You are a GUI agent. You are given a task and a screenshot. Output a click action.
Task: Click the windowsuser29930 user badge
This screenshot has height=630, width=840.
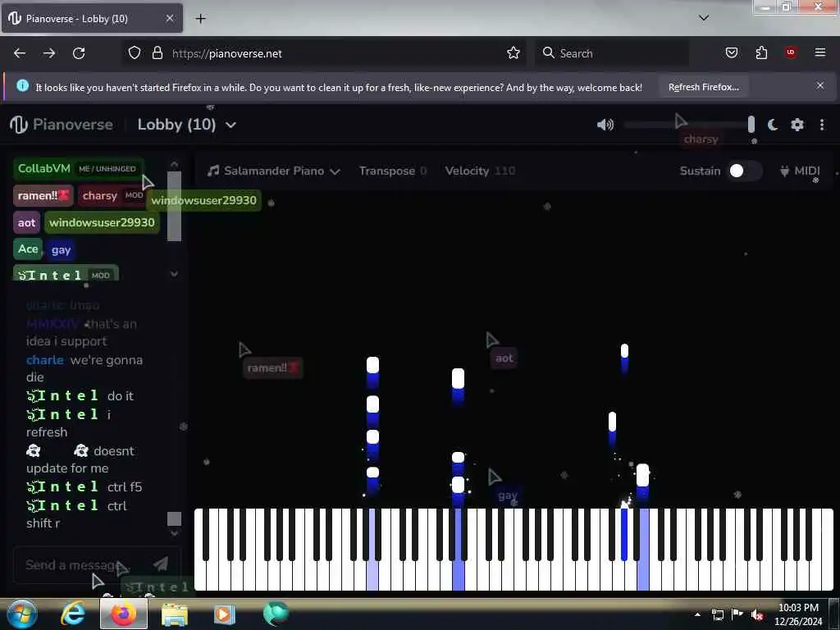(x=102, y=223)
